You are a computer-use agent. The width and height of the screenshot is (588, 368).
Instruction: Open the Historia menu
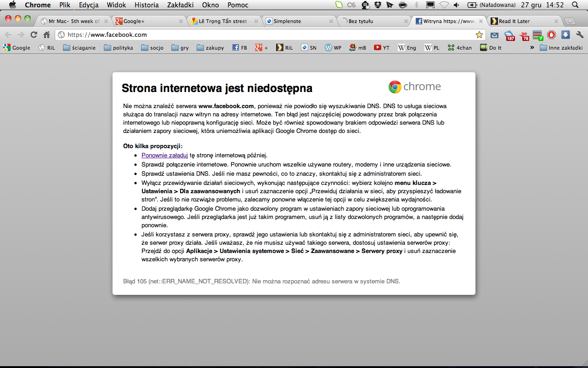tap(147, 5)
